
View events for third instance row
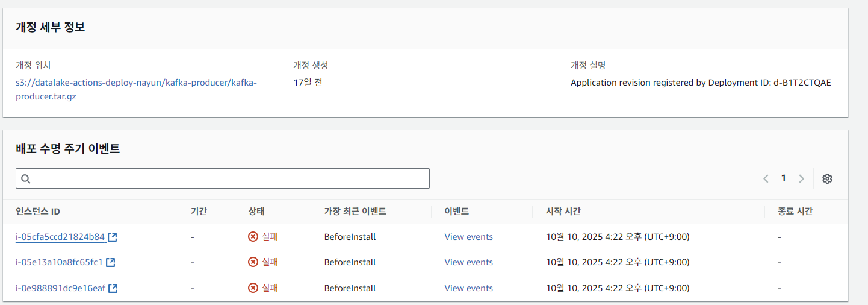[468, 288]
